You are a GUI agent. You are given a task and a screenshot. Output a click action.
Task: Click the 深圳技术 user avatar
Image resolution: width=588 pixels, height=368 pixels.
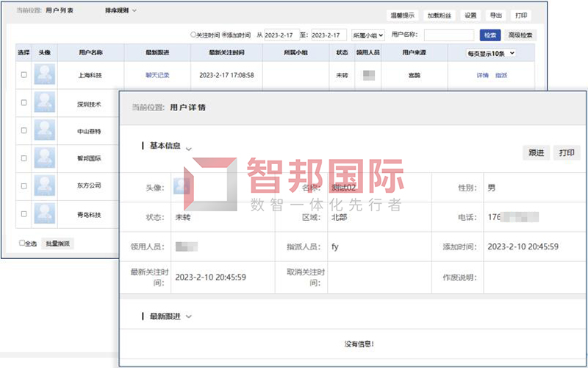pyautogui.click(x=45, y=104)
